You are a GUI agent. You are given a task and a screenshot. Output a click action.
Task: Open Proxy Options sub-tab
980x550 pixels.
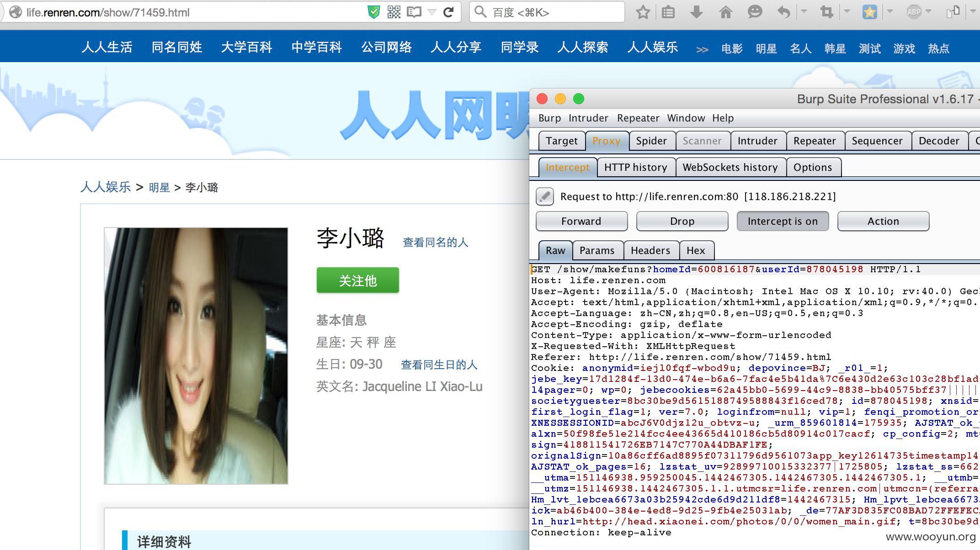pyautogui.click(x=813, y=167)
